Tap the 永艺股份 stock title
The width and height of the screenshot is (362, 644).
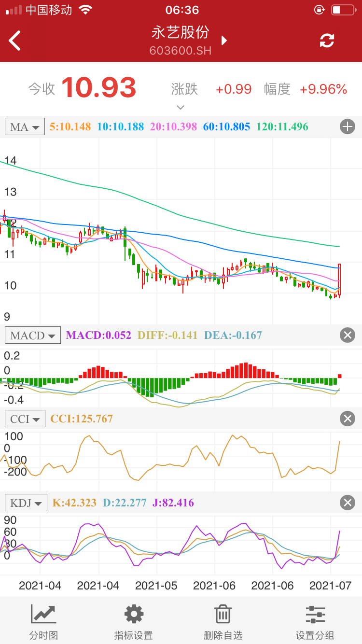coord(181,32)
